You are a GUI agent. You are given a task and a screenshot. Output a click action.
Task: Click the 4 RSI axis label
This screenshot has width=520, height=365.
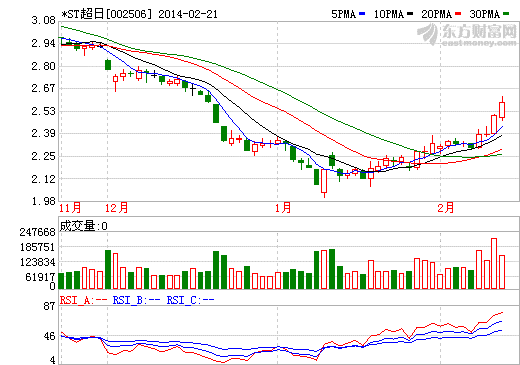coord(53,360)
